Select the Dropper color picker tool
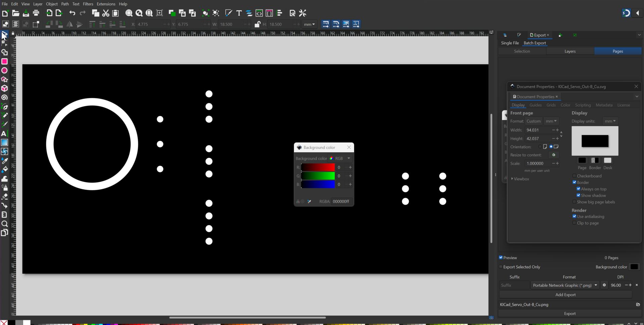The height and width of the screenshot is (325, 644). click(4, 161)
